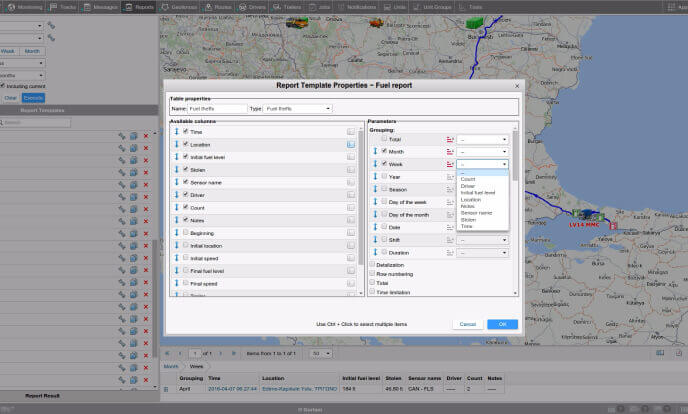Open the Month grouping dropdown
The image size is (688, 414).
[484, 151]
